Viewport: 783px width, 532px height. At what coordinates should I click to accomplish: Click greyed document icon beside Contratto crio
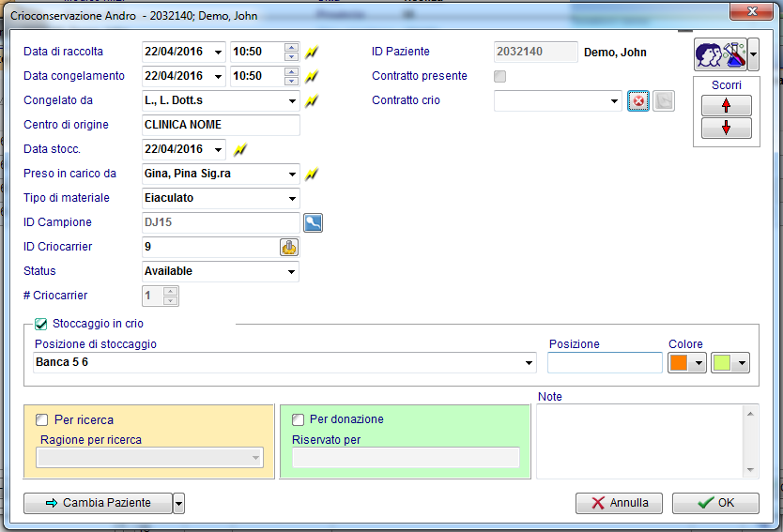664,101
